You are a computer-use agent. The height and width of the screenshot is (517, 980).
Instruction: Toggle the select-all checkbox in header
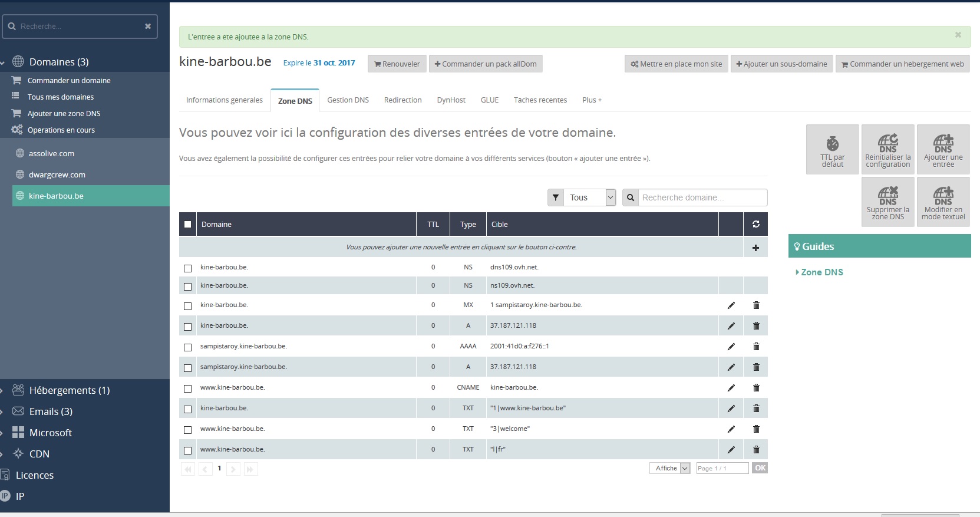(187, 224)
